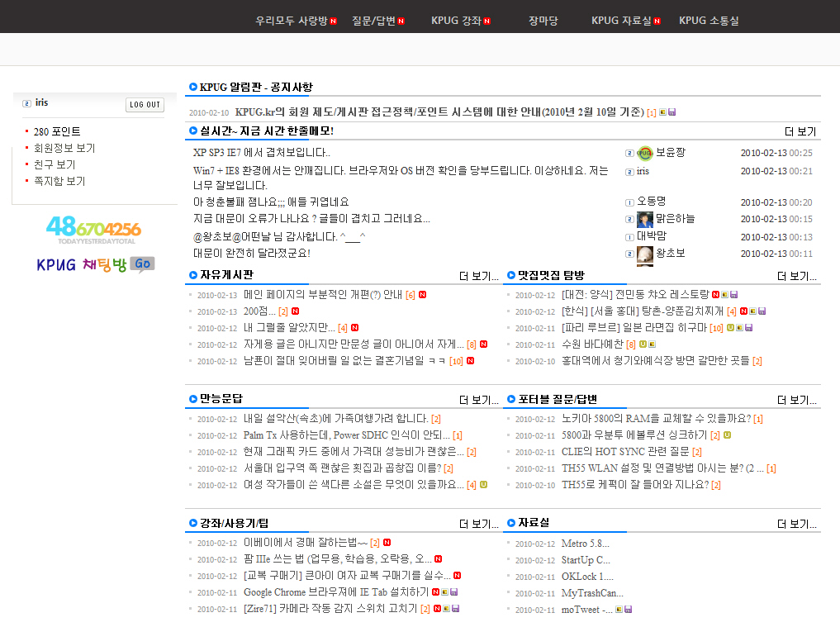Click 맑은하늘 avatar image
This screenshot has height=627, width=840.
click(645, 220)
